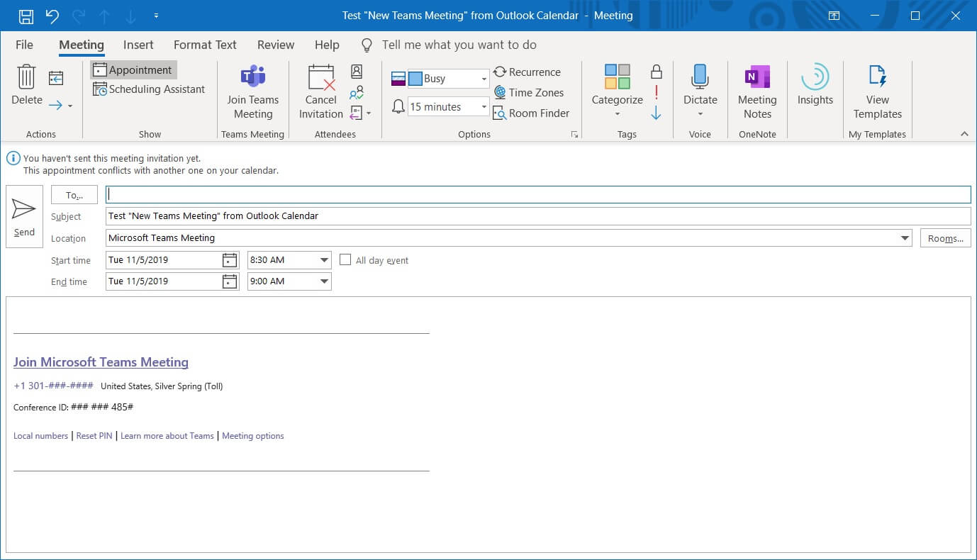Click the Copy to My Calendar icon
977x560 pixels.
[x=56, y=77]
